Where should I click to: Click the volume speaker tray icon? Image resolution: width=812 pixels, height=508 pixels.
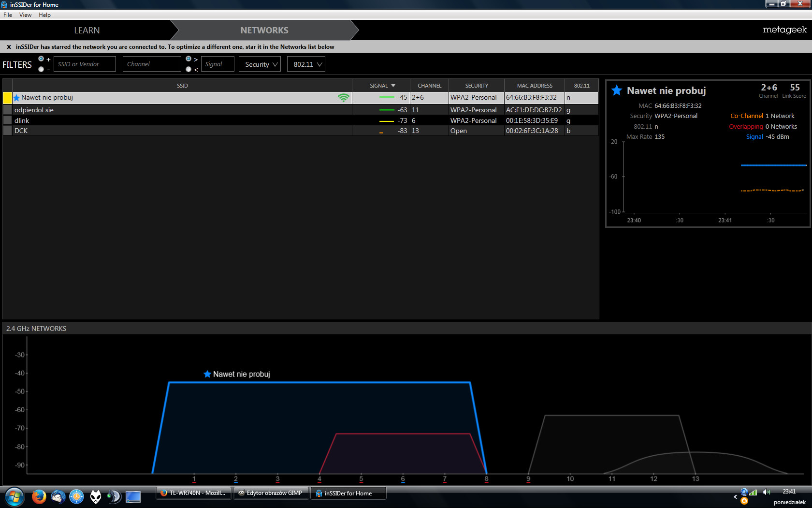click(767, 492)
